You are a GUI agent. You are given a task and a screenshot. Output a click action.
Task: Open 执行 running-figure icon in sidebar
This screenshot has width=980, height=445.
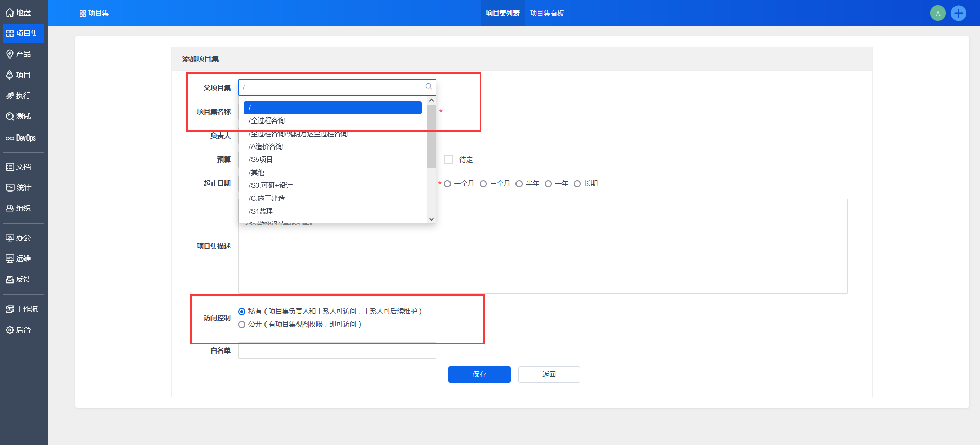coord(10,96)
